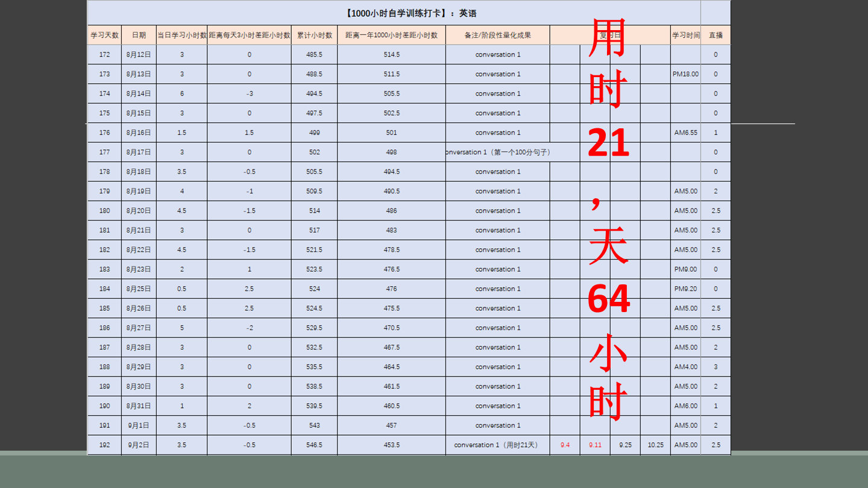Select the 学习天数 column header
Viewport: 868px width, 488px height.
tap(104, 35)
